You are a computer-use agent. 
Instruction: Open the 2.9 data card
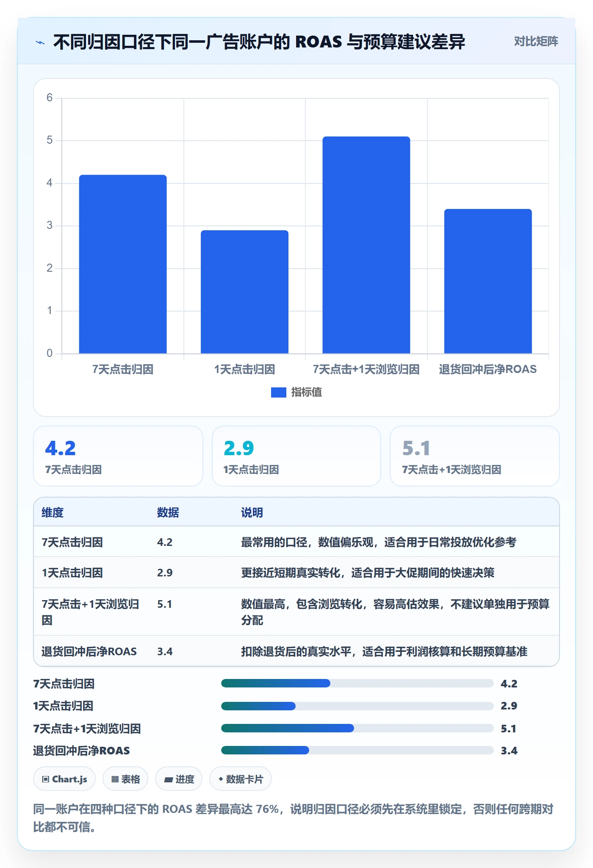click(x=296, y=456)
